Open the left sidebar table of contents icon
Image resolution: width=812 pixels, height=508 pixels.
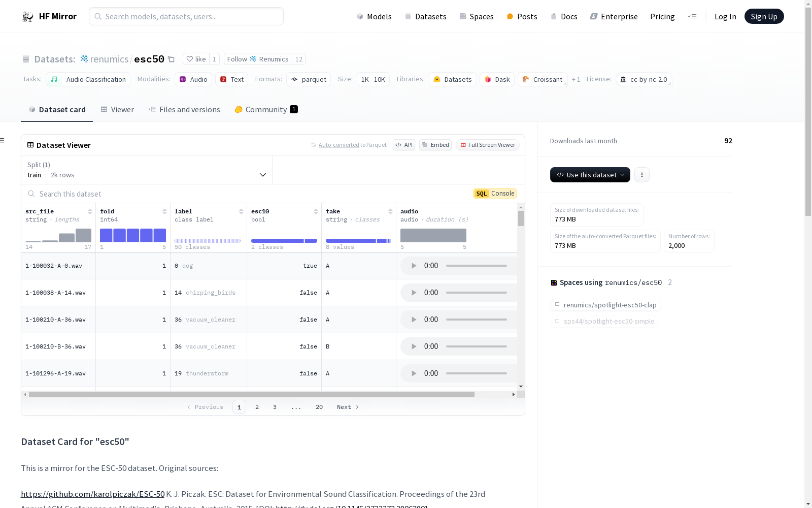pos(3,140)
